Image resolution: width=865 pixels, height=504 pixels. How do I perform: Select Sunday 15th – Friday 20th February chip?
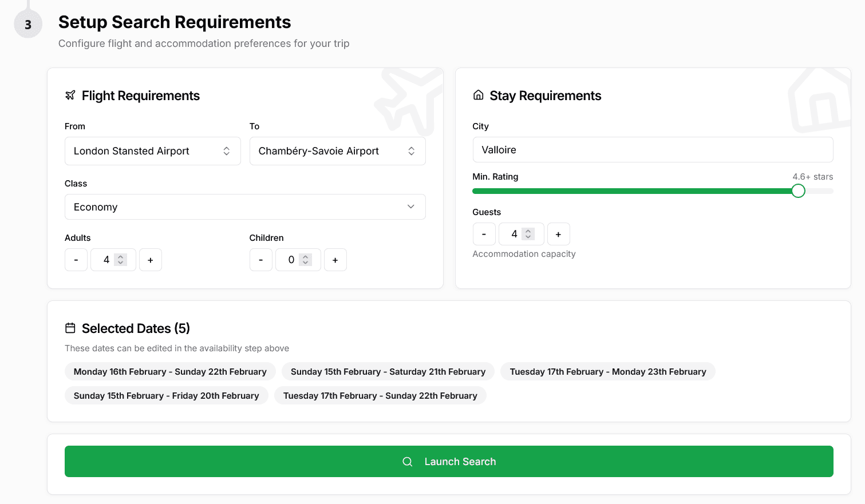point(166,396)
